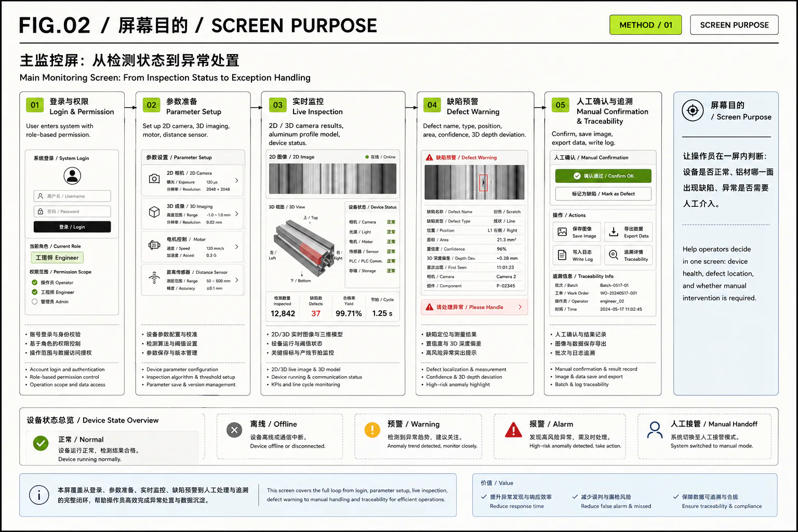
Task: Click the black Login button
Action: [72, 227]
